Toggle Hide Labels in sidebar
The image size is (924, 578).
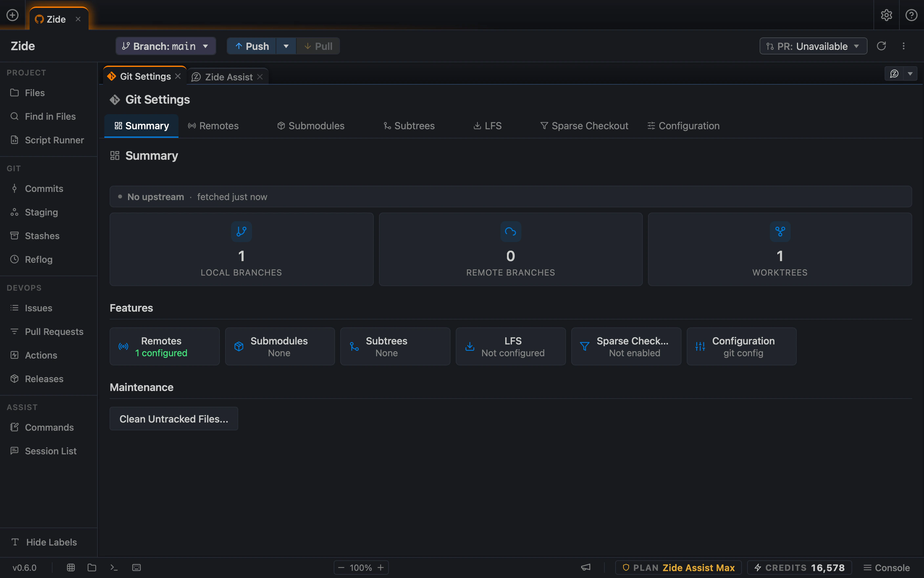49,542
